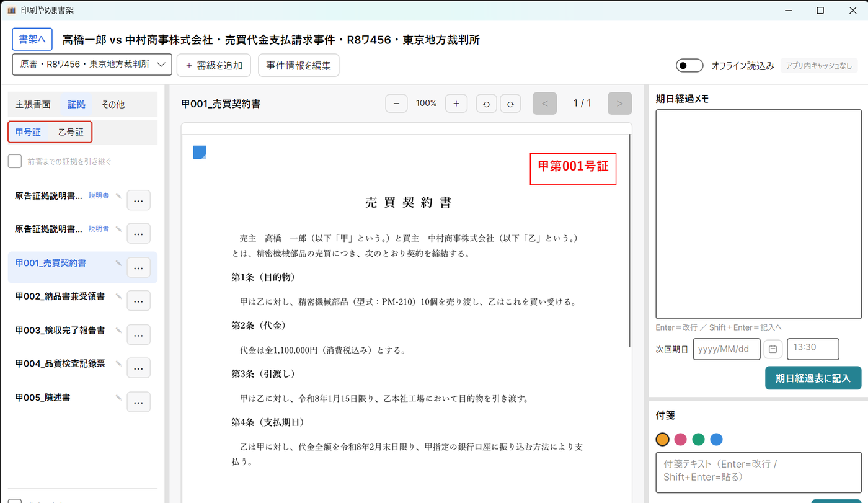868x503 pixels.
Task: Click the 甲001_売買契約書 viewer title
Action: (x=221, y=104)
